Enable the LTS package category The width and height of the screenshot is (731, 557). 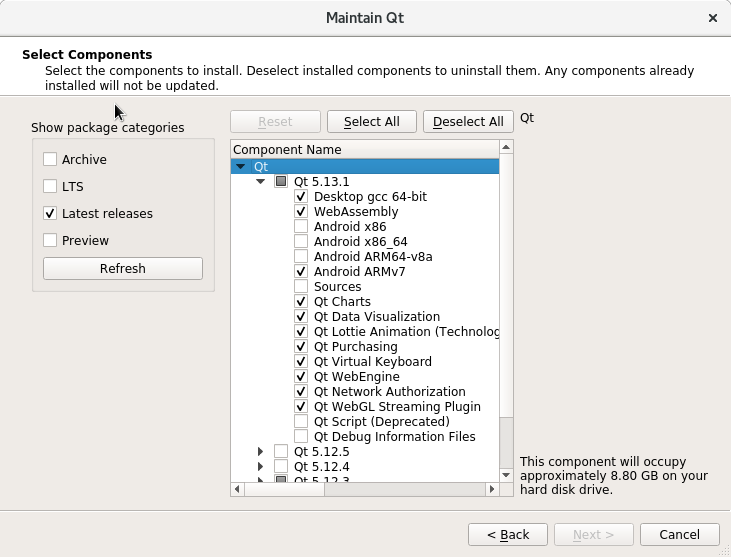coord(50,186)
